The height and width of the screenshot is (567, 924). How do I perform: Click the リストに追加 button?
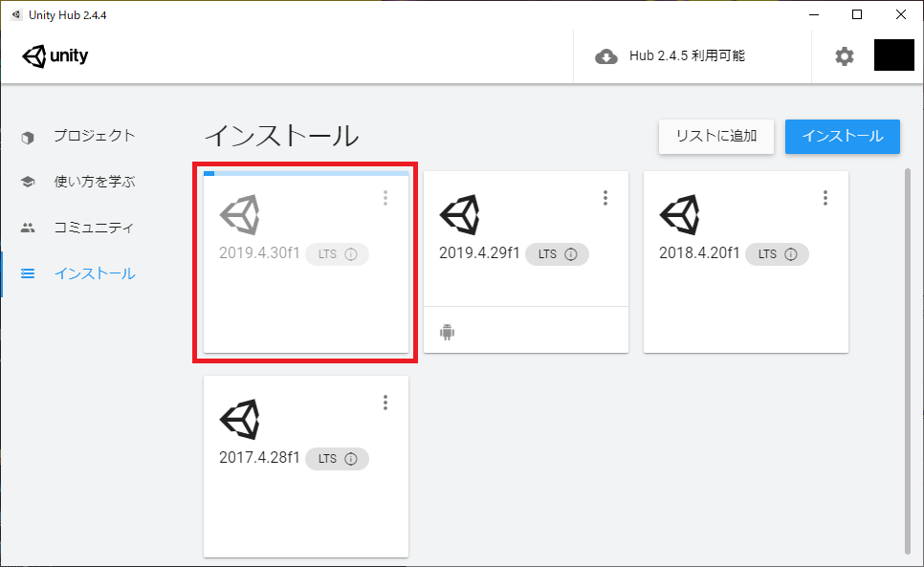click(x=715, y=136)
